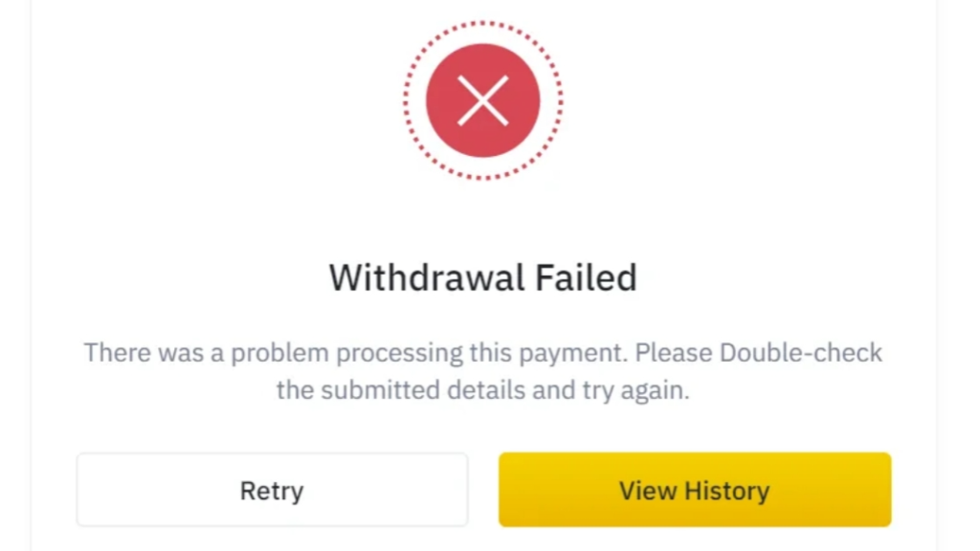The height and width of the screenshot is (551, 980).
Task: Click the Retry label text
Action: (272, 491)
